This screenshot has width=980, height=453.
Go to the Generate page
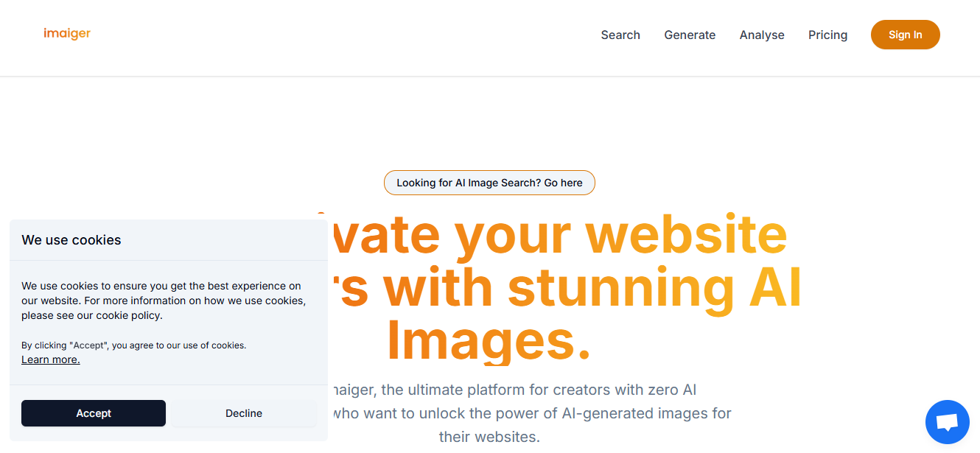690,35
